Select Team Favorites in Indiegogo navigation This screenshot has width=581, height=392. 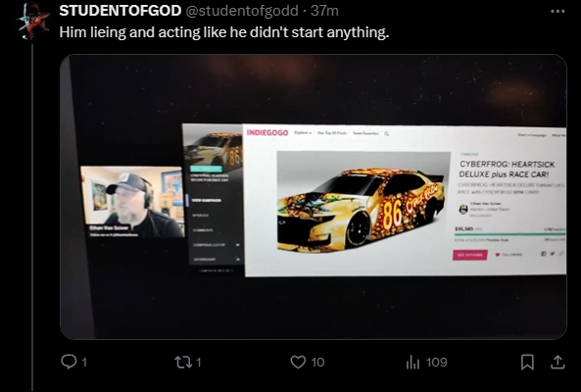tap(365, 133)
